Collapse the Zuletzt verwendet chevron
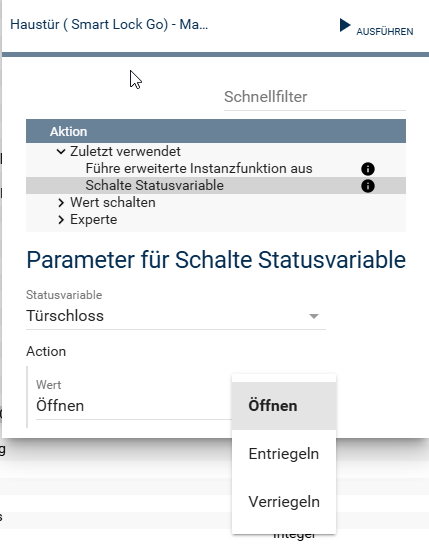This screenshot has height=544, width=429. click(x=61, y=152)
